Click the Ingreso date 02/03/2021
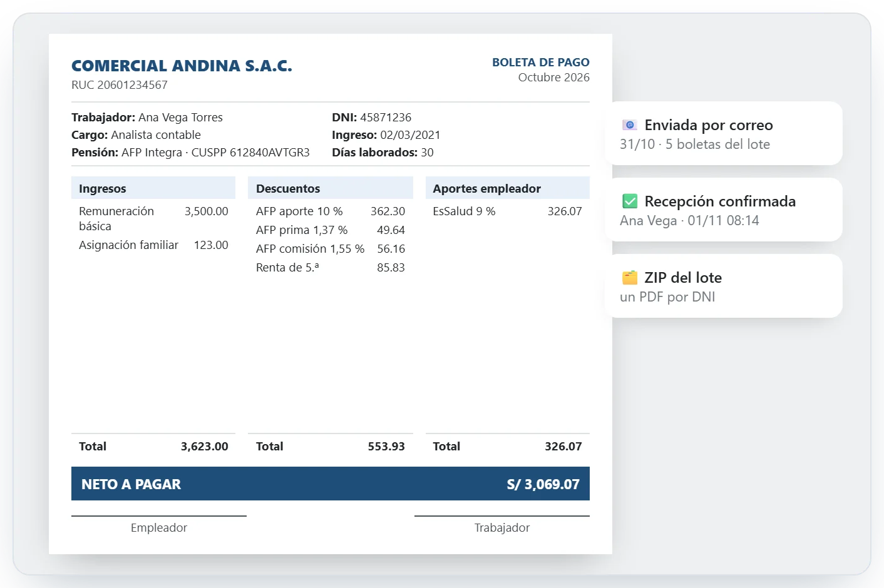The height and width of the screenshot is (588, 884). tap(410, 135)
